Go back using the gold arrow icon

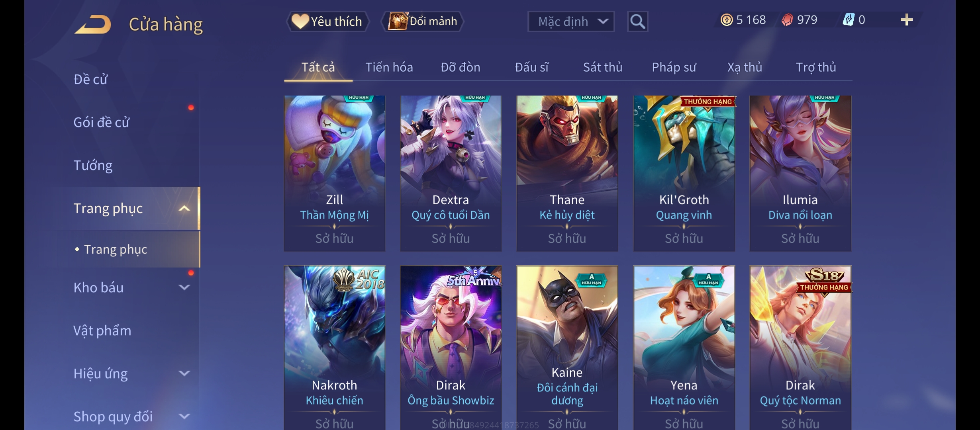[x=92, y=24]
